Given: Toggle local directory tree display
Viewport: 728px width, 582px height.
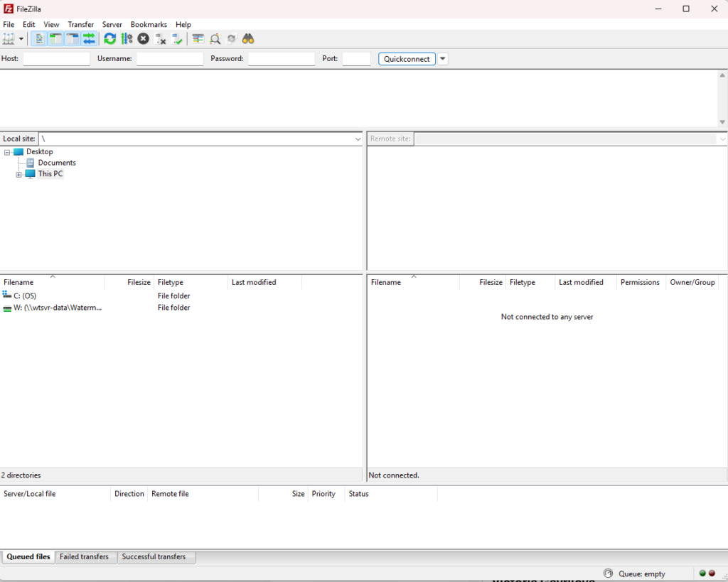Looking at the screenshot, I should 55,39.
